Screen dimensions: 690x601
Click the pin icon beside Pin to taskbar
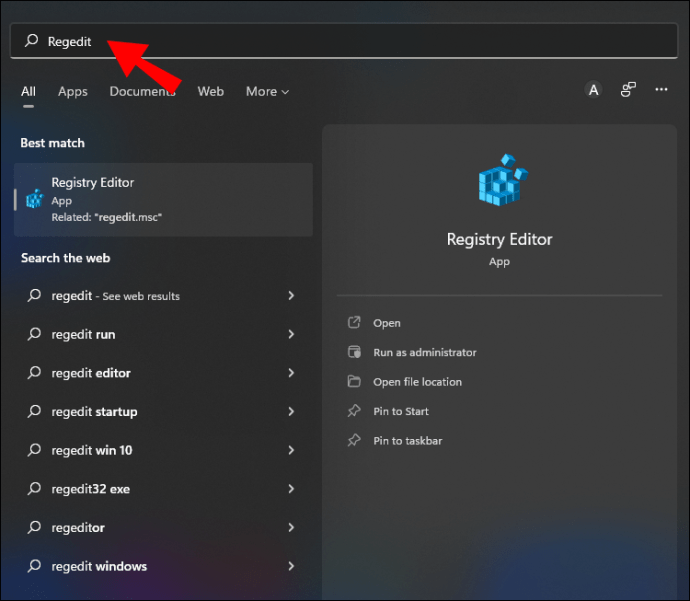pos(354,440)
